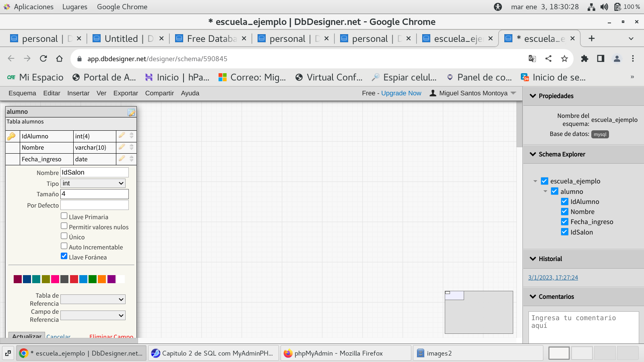Click the Upgrade Now link

(401, 93)
